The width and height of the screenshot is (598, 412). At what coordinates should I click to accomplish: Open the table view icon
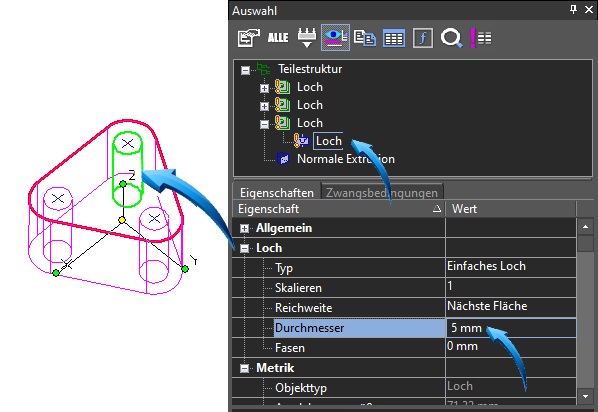pyautogui.click(x=394, y=38)
